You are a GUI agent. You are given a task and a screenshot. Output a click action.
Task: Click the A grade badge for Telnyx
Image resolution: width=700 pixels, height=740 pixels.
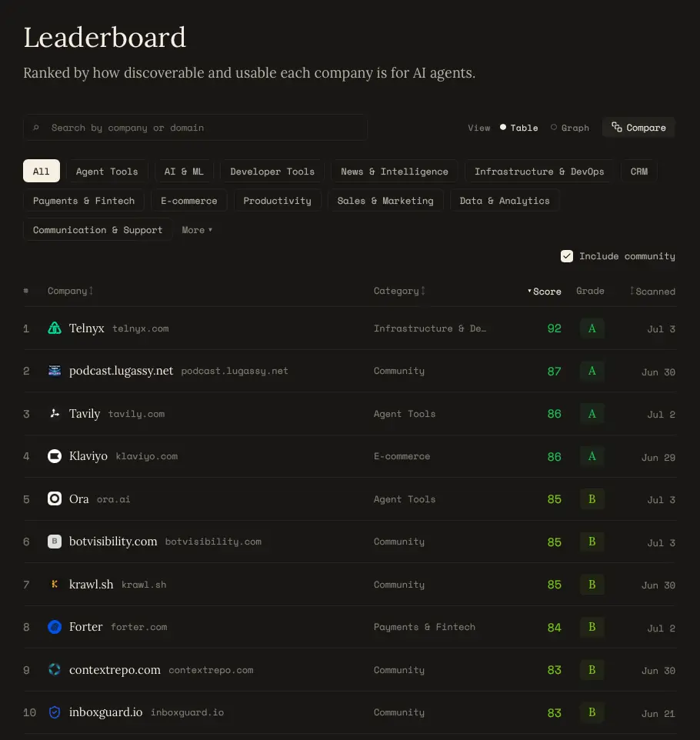pyautogui.click(x=592, y=328)
